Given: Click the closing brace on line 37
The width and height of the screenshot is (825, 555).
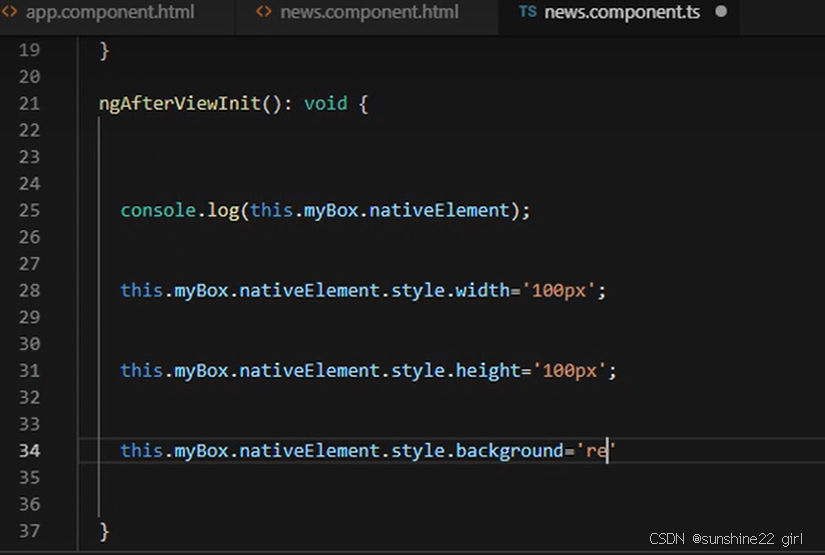Looking at the screenshot, I should click(104, 531).
